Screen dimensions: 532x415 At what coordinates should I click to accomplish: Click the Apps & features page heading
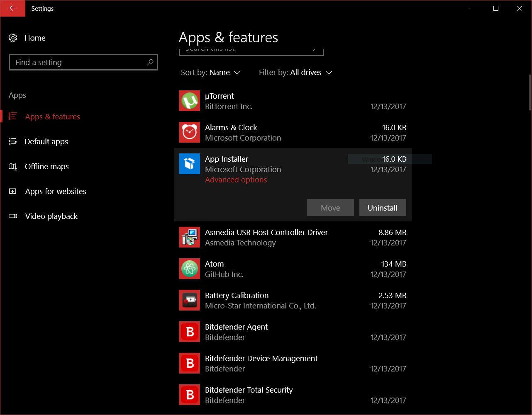tap(229, 38)
